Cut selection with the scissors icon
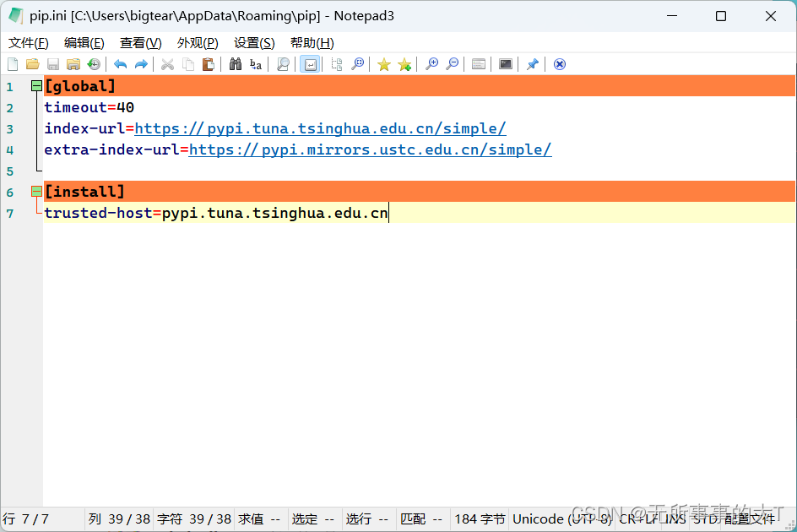Image resolution: width=797 pixels, height=532 pixels. 167,64
